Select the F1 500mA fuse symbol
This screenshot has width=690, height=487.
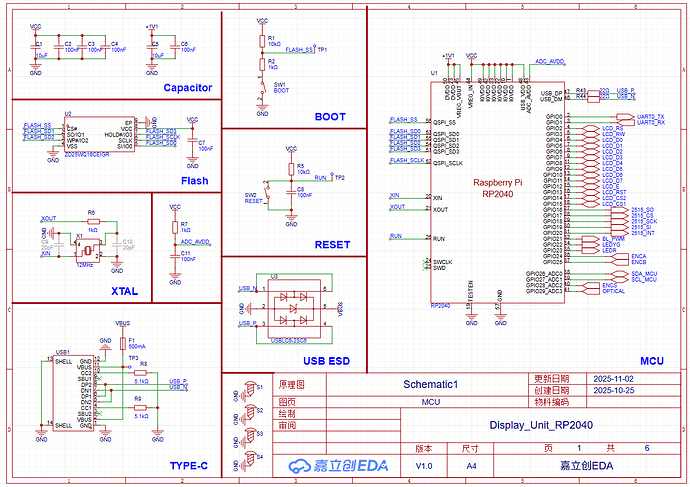(x=123, y=345)
